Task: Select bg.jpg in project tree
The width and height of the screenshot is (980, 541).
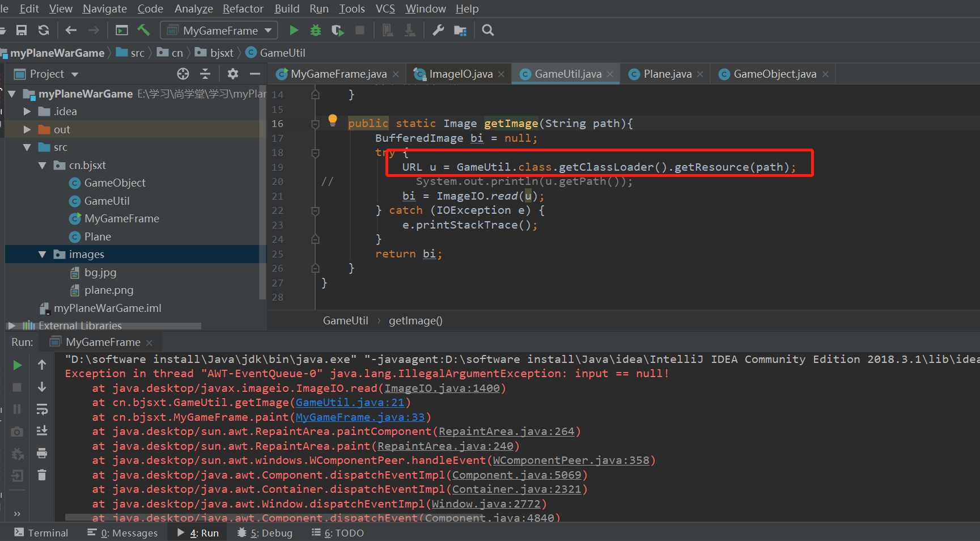Action: click(x=100, y=273)
